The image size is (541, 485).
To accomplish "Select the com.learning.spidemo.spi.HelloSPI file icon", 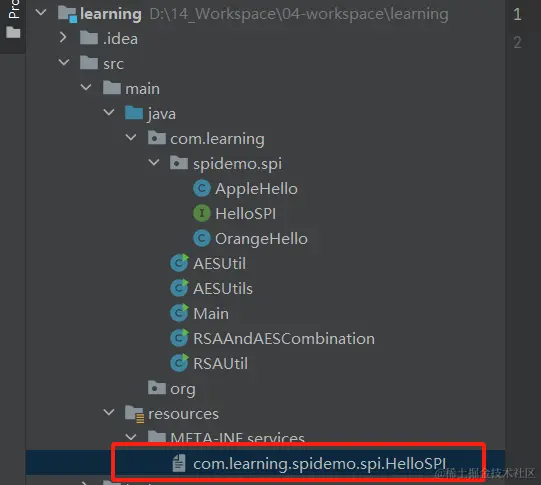I will pos(179,463).
